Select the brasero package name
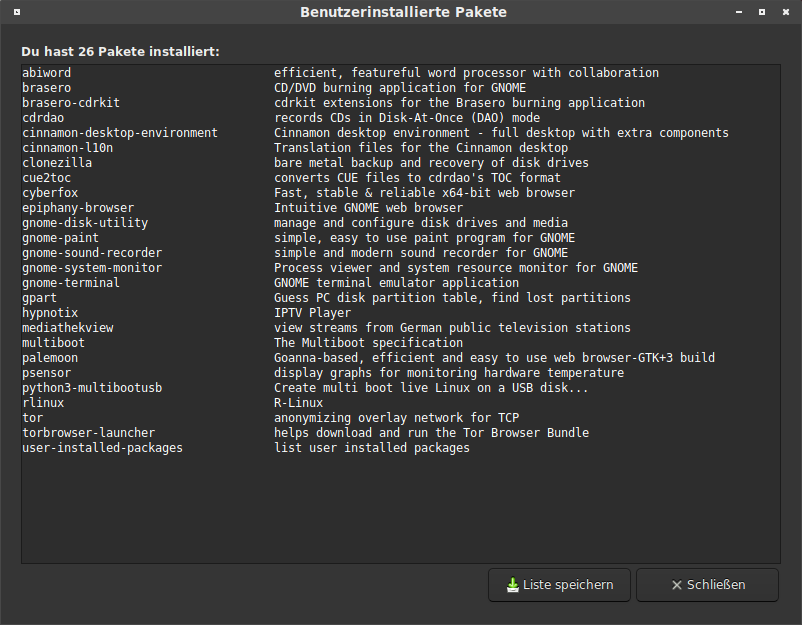The width and height of the screenshot is (802, 625). (x=47, y=88)
